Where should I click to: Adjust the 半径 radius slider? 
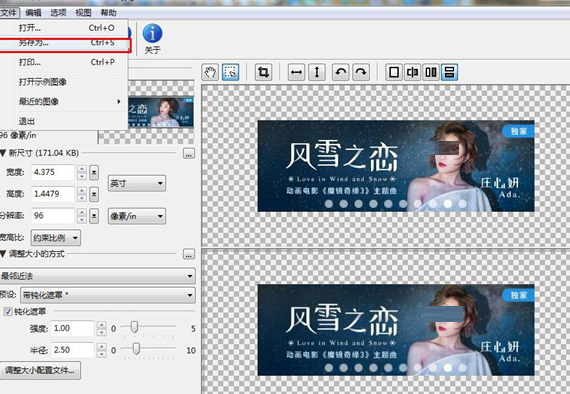pyautogui.click(x=136, y=349)
